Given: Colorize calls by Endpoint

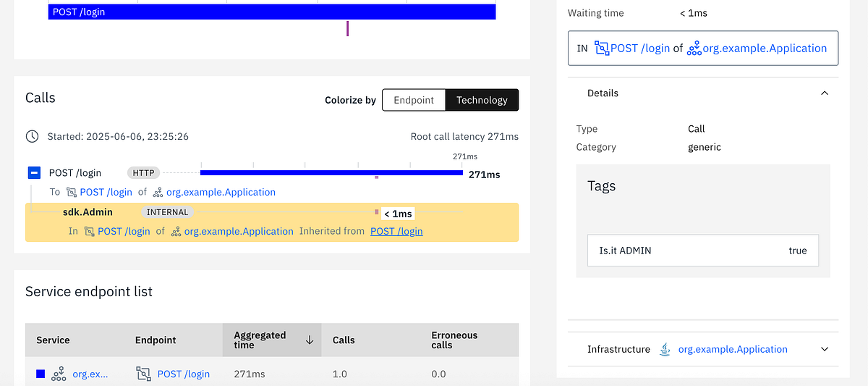Looking at the screenshot, I should (x=414, y=100).
